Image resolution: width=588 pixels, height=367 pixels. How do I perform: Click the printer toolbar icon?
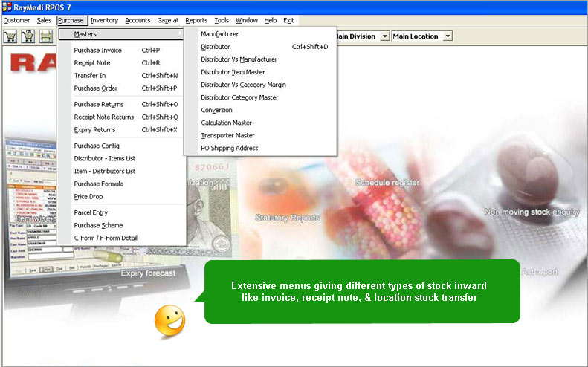tap(46, 36)
